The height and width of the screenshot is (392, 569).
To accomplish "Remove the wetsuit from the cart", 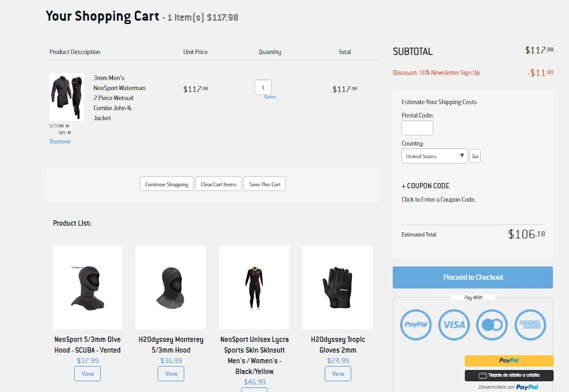I will 60,141.
